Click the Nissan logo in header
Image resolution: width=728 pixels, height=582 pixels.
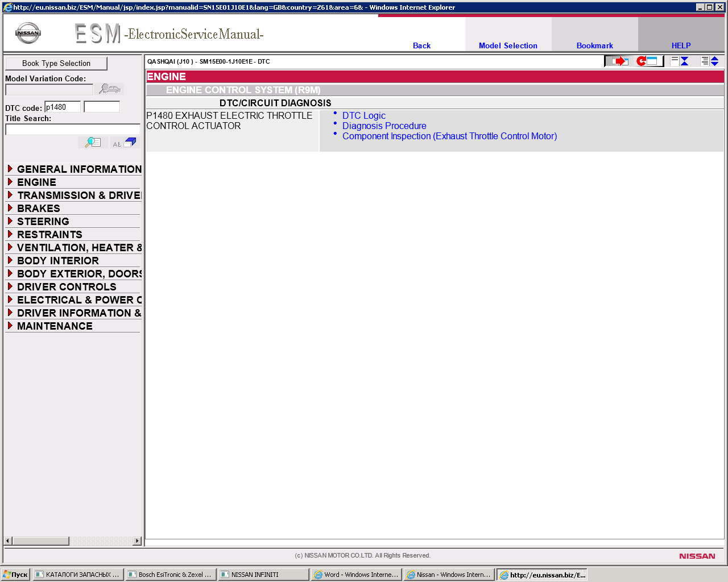pyautogui.click(x=28, y=34)
